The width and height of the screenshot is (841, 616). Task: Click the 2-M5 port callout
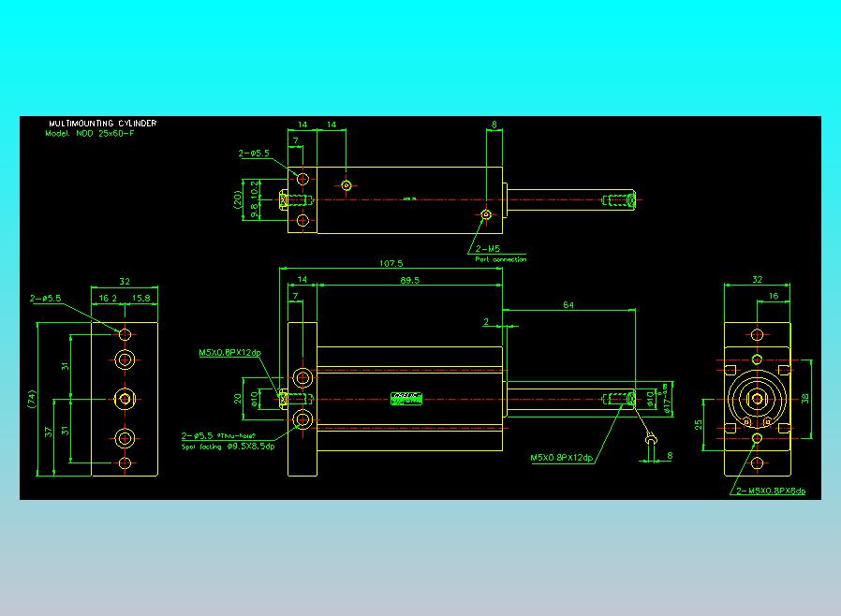tap(488, 249)
